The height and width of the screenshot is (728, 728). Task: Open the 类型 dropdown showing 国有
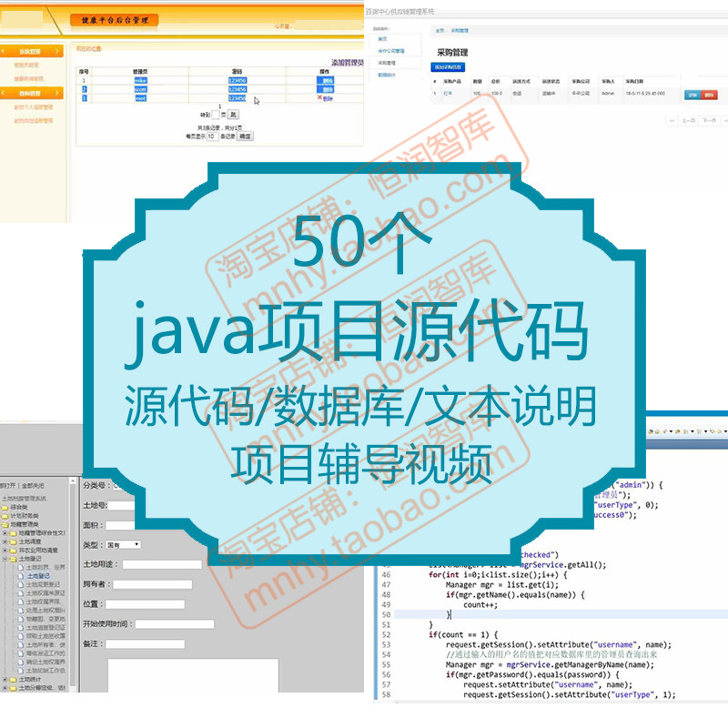[123, 544]
